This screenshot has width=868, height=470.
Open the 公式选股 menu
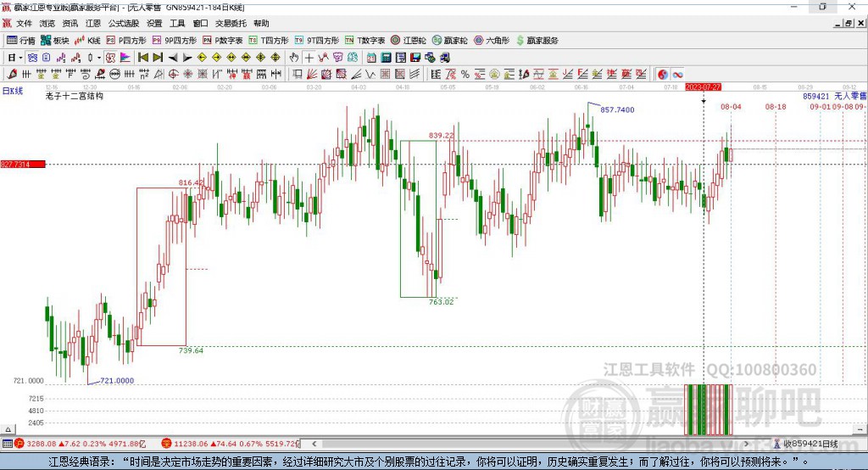pyautogui.click(x=124, y=23)
